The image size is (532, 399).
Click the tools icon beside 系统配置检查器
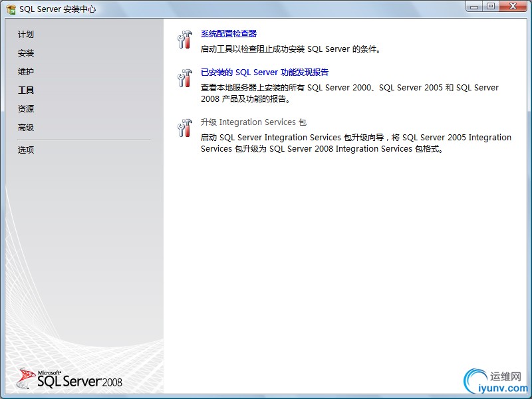(185, 39)
